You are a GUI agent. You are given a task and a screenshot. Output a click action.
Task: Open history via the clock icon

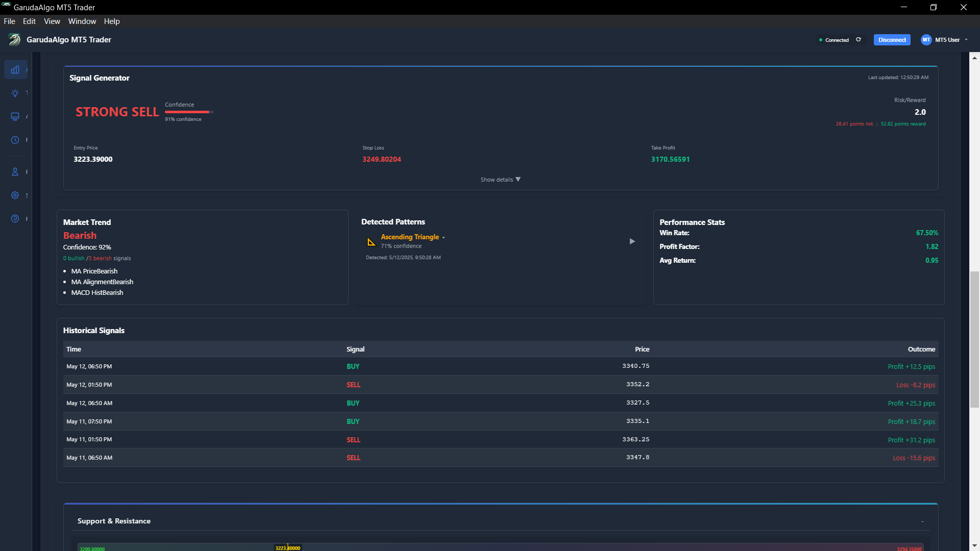click(x=15, y=140)
